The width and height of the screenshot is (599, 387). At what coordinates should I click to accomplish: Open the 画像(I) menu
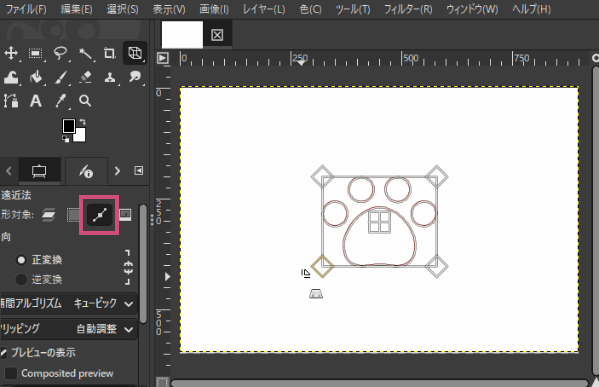[x=214, y=9]
